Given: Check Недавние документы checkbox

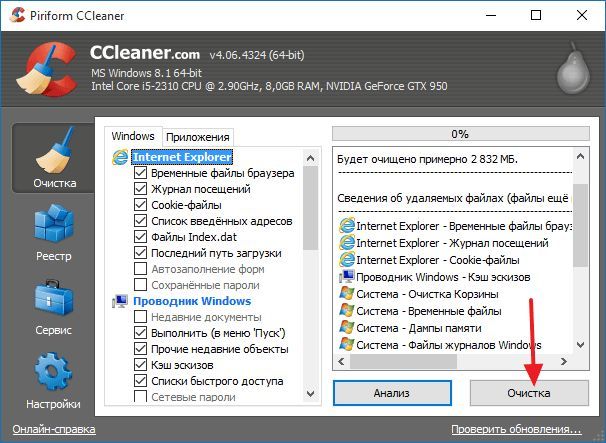Looking at the screenshot, I should point(140,317).
